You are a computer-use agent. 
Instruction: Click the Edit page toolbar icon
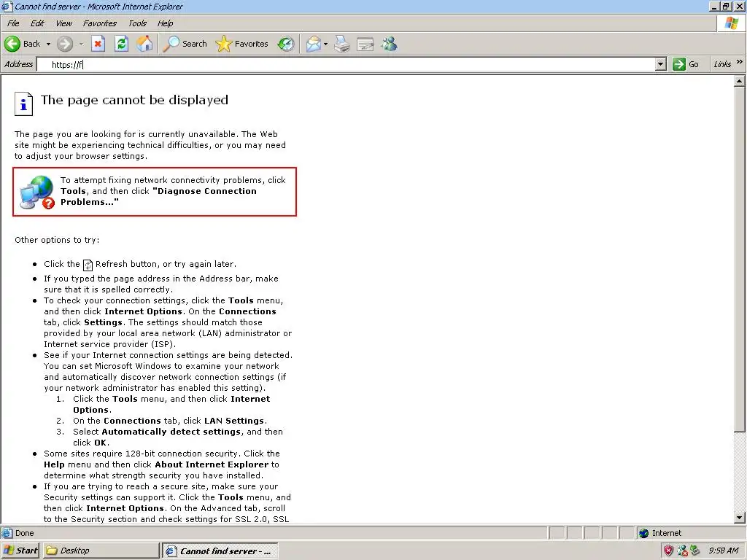(365, 44)
